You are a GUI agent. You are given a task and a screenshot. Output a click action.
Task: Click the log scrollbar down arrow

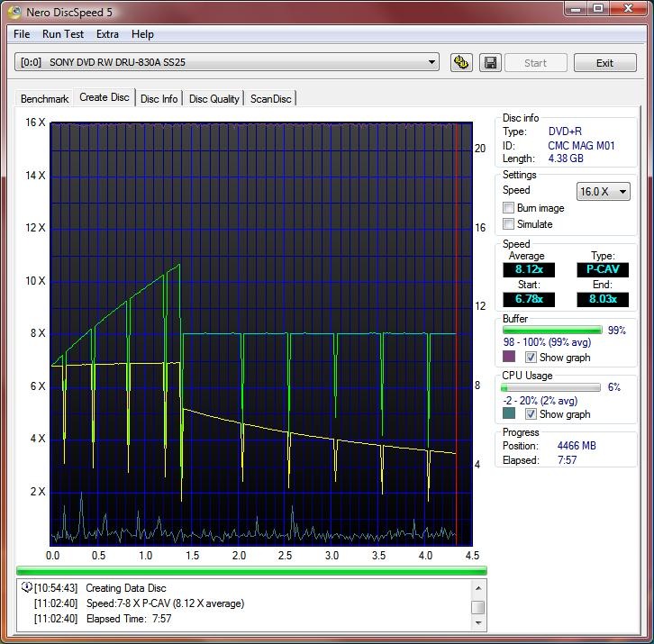click(x=479, y=624)
